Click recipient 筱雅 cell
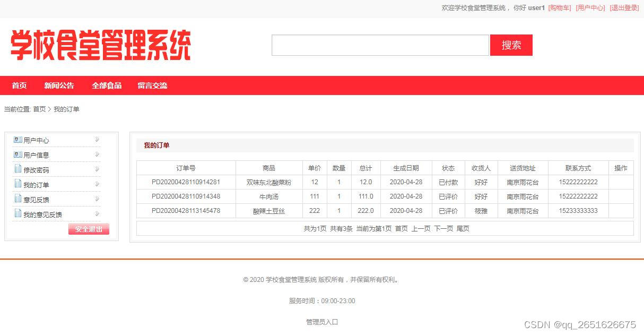The height and width of the screenshot is (335, 644). 481,211
